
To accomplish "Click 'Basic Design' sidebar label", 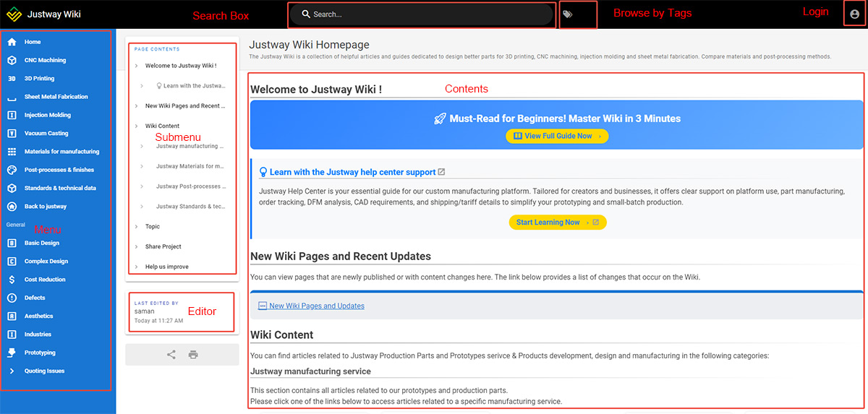I will [42, 243].
